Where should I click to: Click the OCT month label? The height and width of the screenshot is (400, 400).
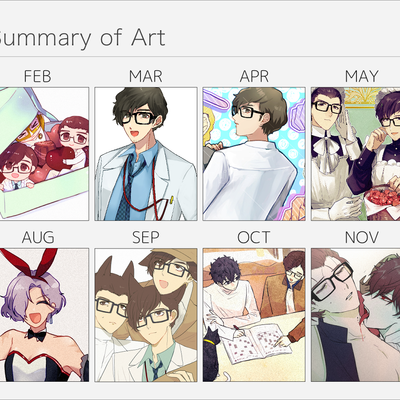(254, 238)
